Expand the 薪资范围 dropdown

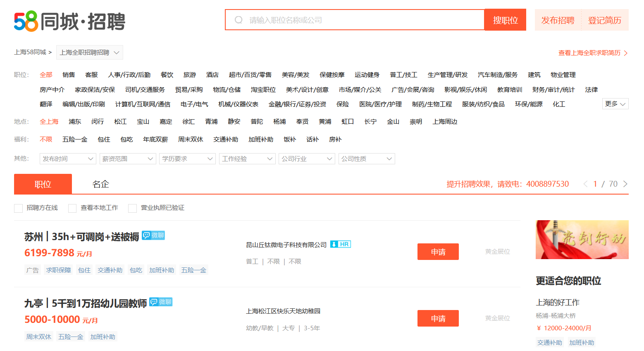[x=127, y=159]
